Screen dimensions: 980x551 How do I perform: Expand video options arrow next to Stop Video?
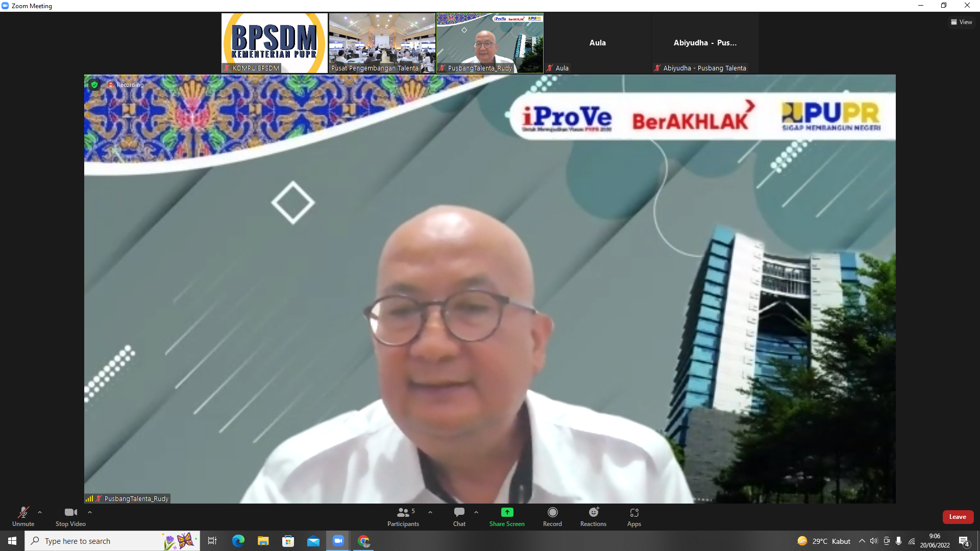(x=90, y=512)
